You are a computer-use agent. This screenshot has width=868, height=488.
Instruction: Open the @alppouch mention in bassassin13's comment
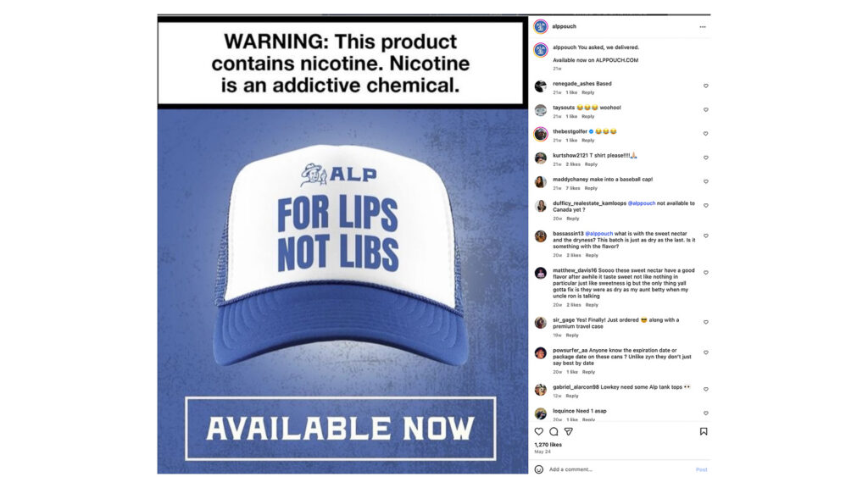tap(598, 234)
